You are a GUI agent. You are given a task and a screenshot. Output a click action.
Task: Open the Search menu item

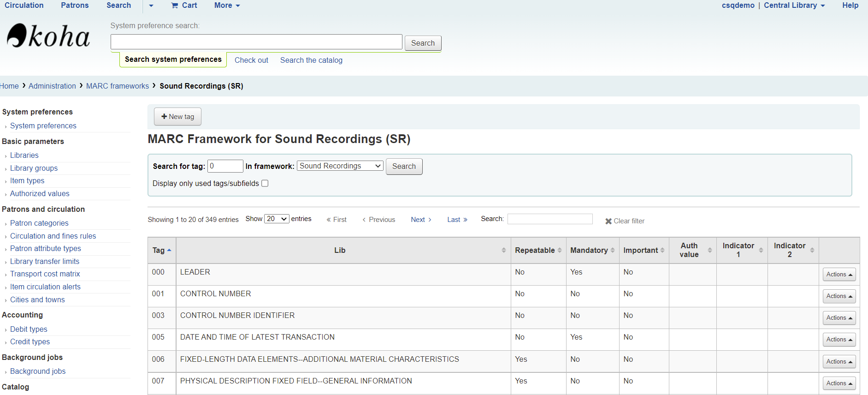[x=118, y=6]
